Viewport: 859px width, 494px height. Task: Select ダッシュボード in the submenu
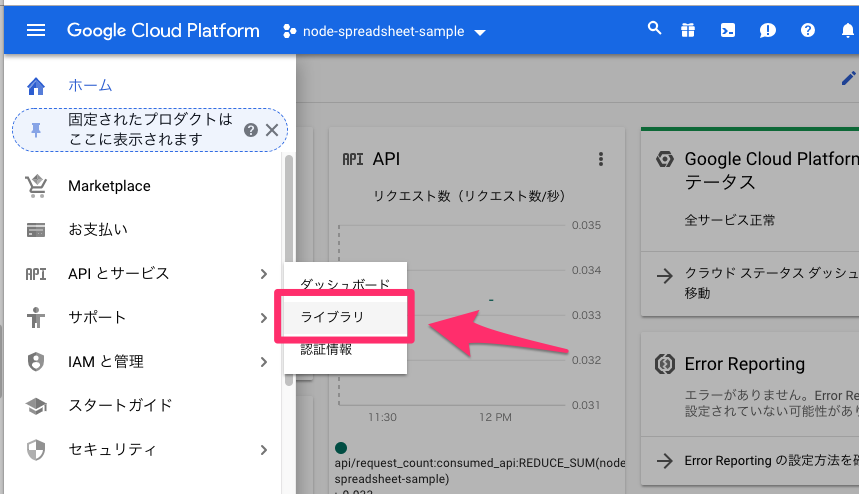point(345,284)
